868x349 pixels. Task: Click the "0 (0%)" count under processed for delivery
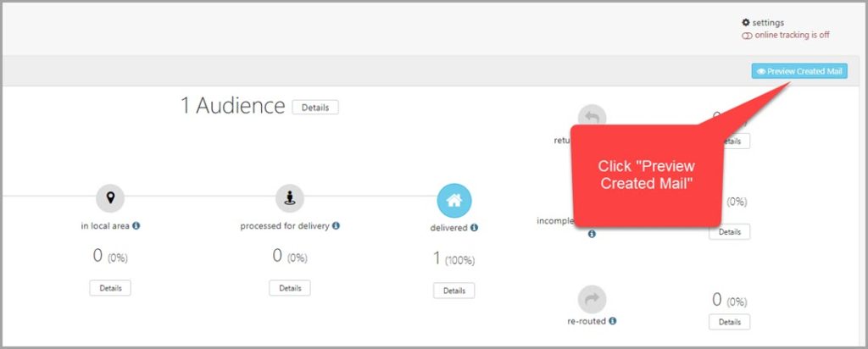click(290, 256)
